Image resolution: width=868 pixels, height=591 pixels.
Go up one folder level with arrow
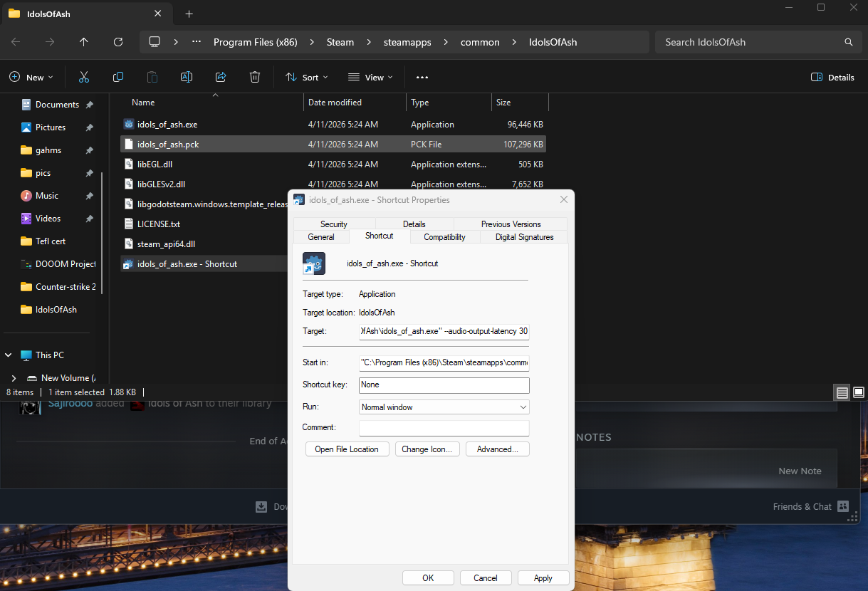tap(84, 42)
